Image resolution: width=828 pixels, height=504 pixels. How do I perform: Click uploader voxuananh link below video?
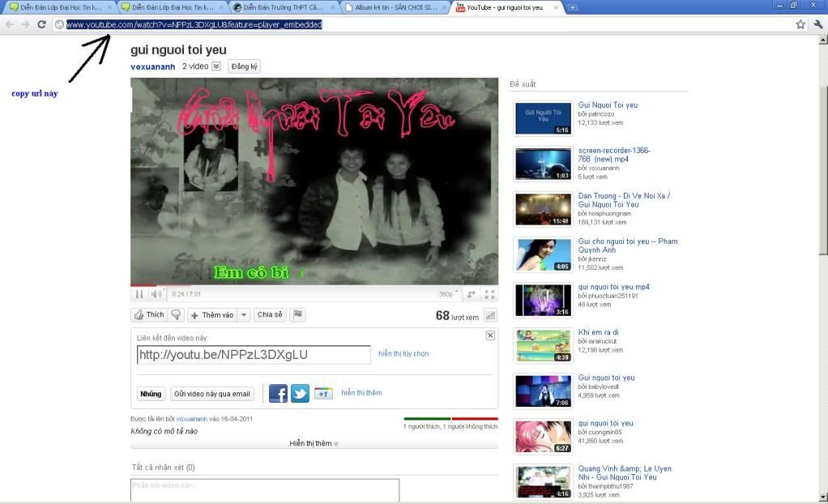pyautogui.click(x=192, y=419)
